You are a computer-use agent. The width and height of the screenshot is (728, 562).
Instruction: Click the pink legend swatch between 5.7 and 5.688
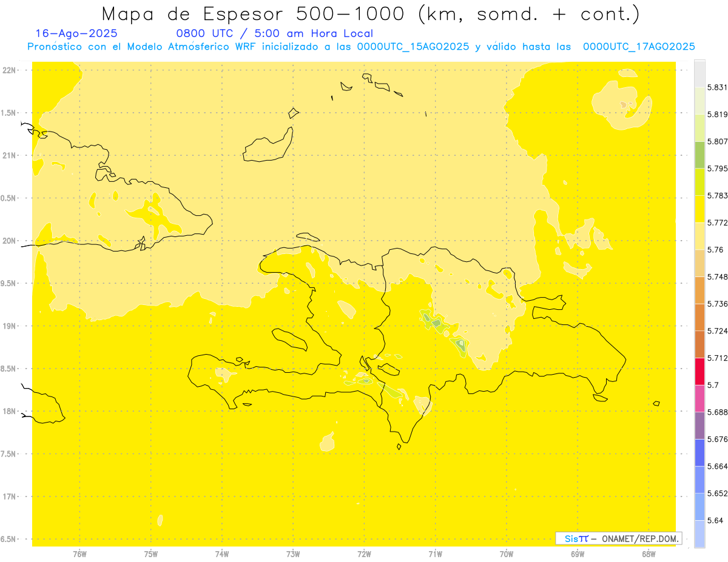pyautogui.click(x=699, y=398)
